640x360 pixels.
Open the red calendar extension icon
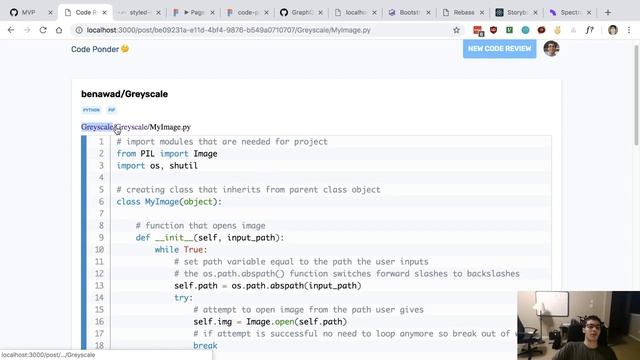(x=478, y=30)
